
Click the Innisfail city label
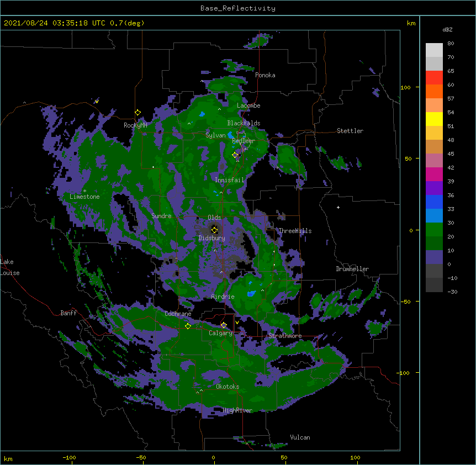[x=229, y=180]
